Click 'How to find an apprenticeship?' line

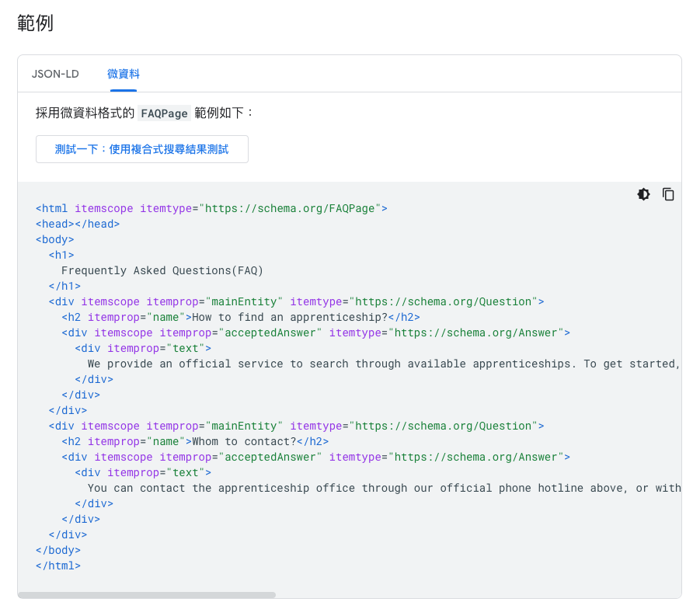[x=241, y=318]
